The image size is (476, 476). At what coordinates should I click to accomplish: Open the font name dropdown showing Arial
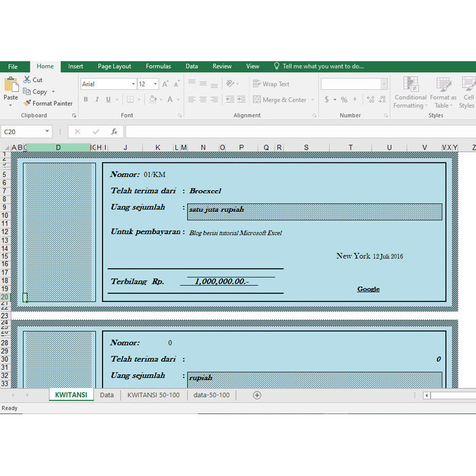coord(133,84)
